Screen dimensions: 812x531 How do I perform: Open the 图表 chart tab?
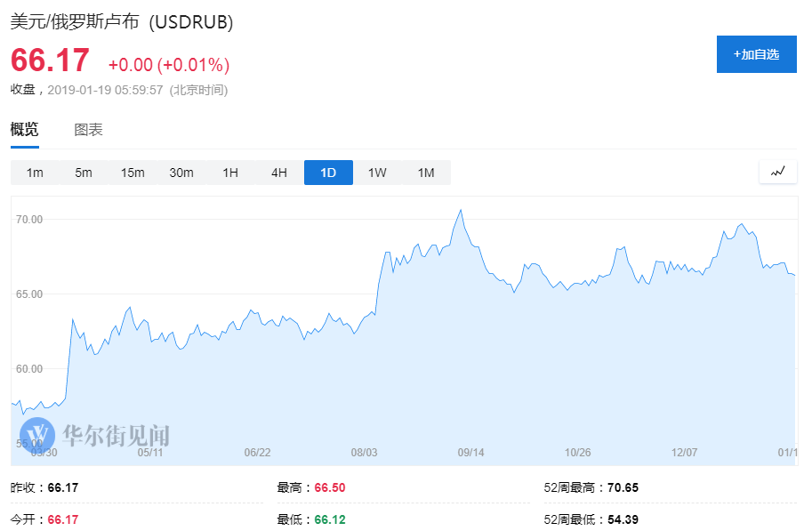88,130
